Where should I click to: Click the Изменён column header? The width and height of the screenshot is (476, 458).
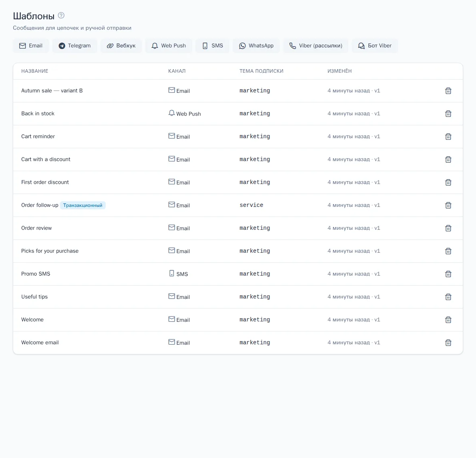pos(339,71)
